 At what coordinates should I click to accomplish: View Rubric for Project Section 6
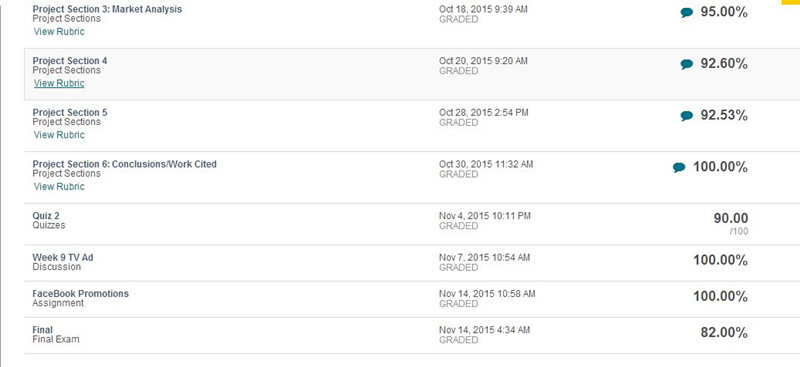point(59,186)
